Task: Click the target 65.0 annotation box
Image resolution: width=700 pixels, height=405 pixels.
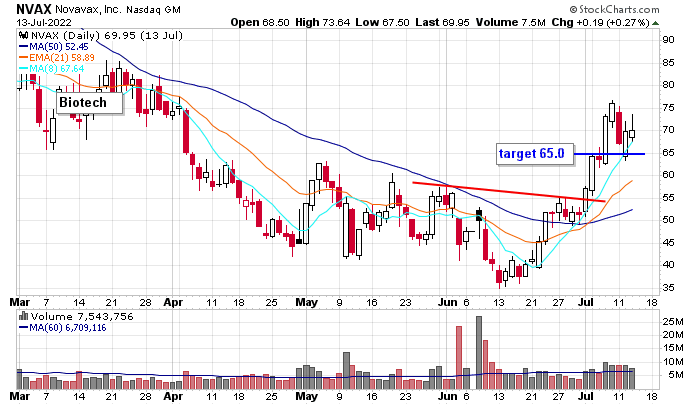Action: coord(534,154)
